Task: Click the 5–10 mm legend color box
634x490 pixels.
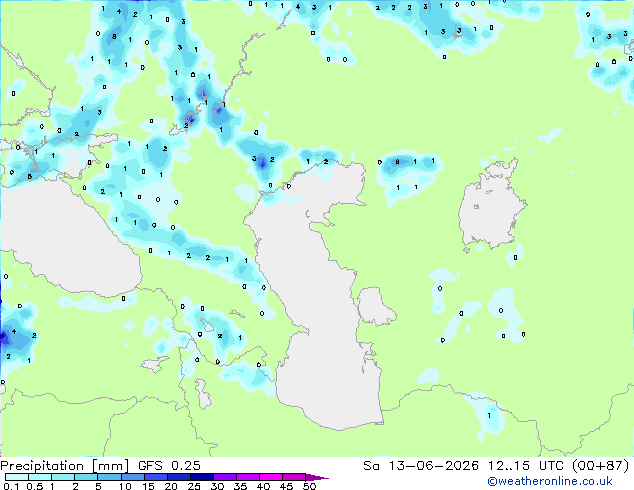Action: click(109, 477)
